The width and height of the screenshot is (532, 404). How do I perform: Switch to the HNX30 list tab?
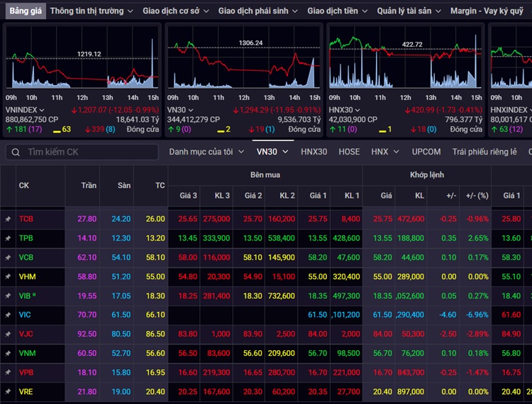(x=314, y=152)
